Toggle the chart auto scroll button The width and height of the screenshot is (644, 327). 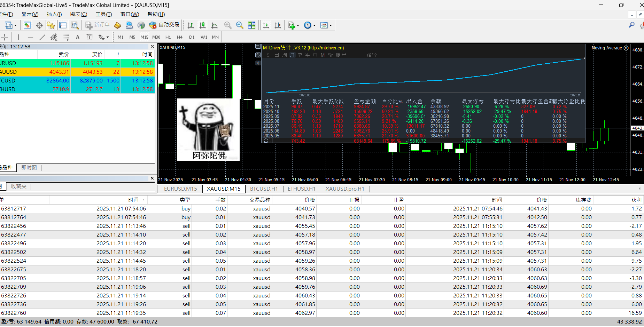tap(266, 25)
